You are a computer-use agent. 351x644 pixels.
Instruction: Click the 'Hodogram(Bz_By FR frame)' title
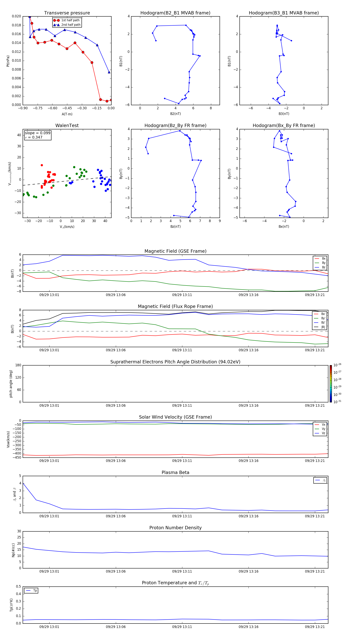(x=175, y=125)
